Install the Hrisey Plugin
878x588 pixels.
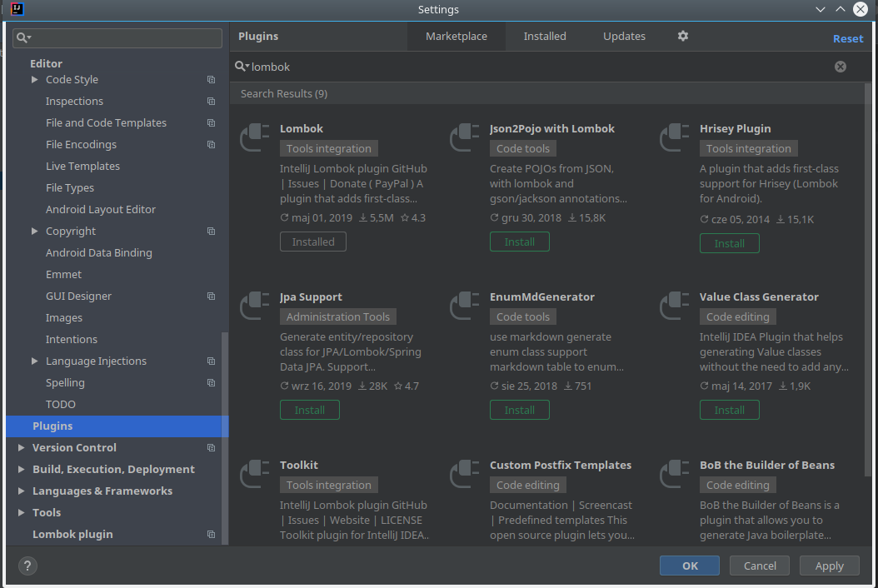[x=730, y=243]
